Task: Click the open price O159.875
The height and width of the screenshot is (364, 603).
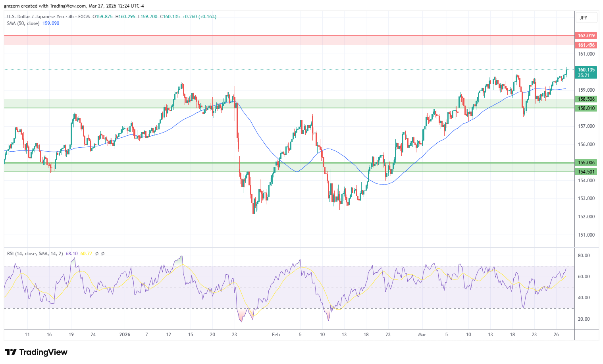Action: click(103, 17)
